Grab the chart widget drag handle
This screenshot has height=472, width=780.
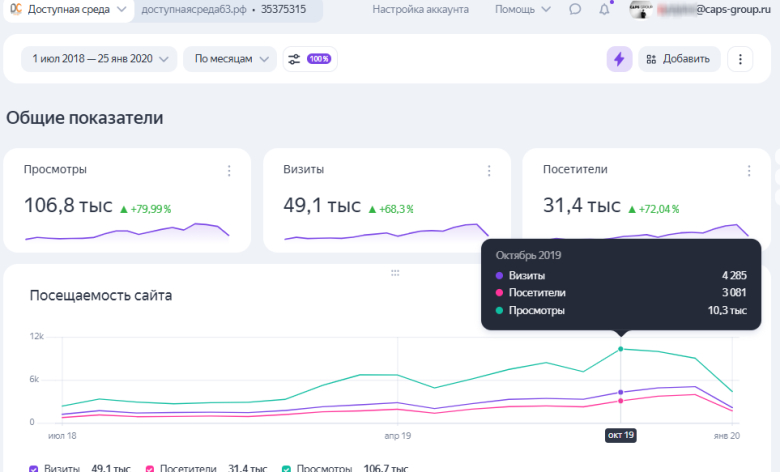(x=395, y=272)
